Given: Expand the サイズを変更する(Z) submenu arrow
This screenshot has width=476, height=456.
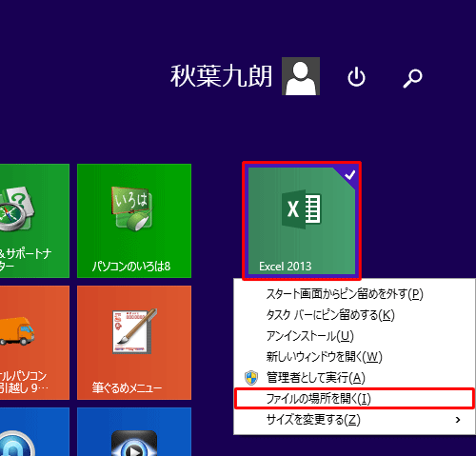Looking at the screenshot, I should coord(458,420).
